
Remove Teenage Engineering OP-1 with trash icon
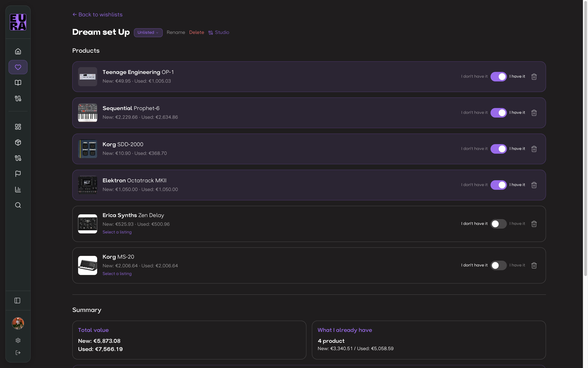[x=534, y=77]
